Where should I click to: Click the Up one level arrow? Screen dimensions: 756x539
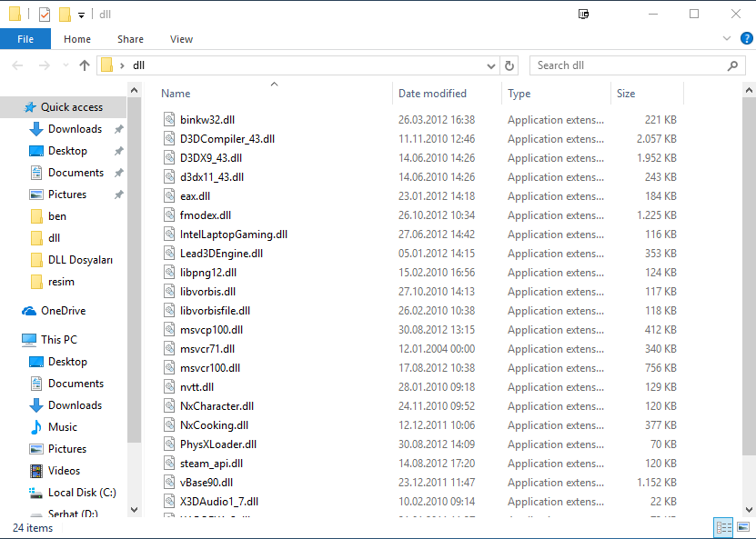pyautogui.click(x=85, y=65)
